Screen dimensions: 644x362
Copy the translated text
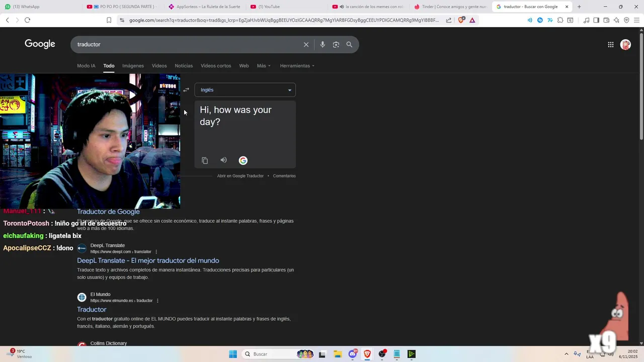pos(205,160)
